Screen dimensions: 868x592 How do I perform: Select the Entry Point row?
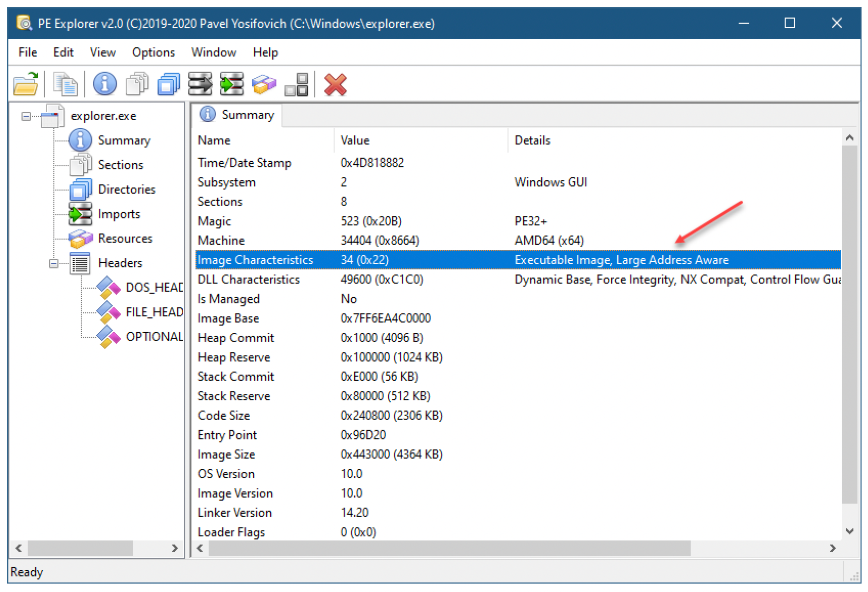(518, 435)
